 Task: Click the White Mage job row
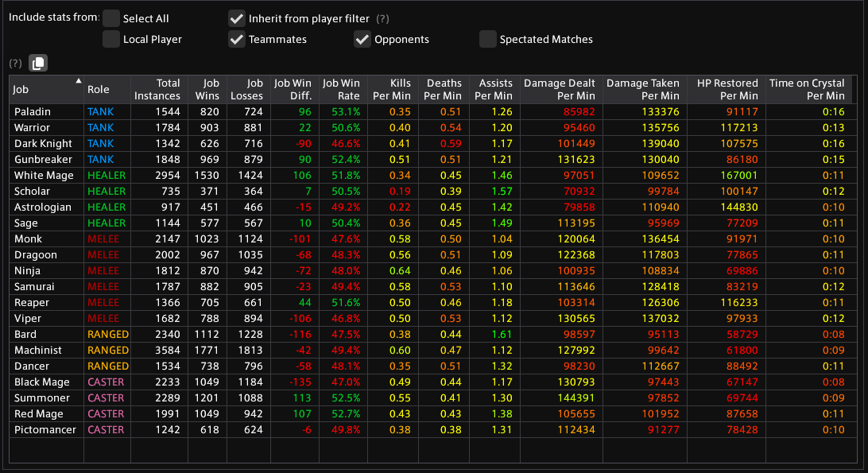coord(44,176)
